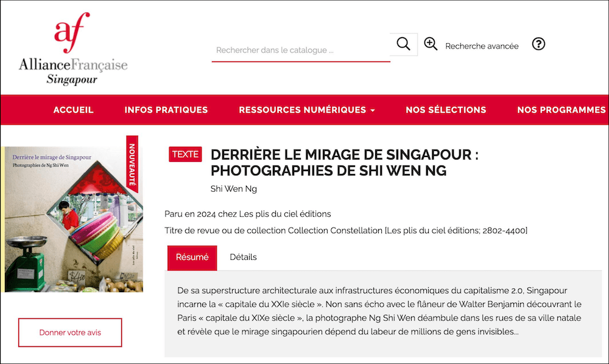The width and height of the screenshot is (609, 364).
Task: Open the Accueil menu item
Action: pyautogui.click(x=74, y=110)
